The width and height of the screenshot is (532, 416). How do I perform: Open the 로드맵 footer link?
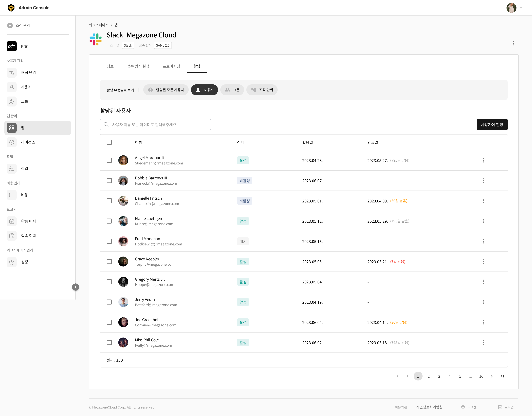(506, 407)
